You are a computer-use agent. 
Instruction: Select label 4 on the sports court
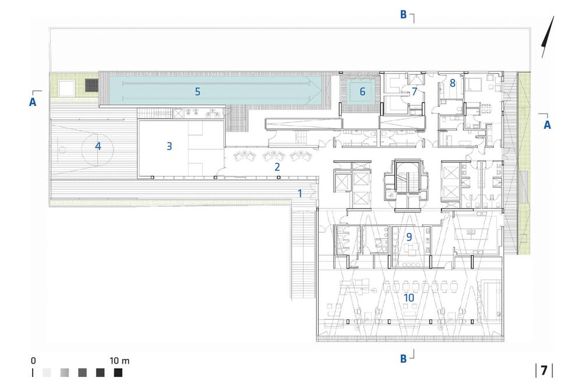click(x=98, y=146)
